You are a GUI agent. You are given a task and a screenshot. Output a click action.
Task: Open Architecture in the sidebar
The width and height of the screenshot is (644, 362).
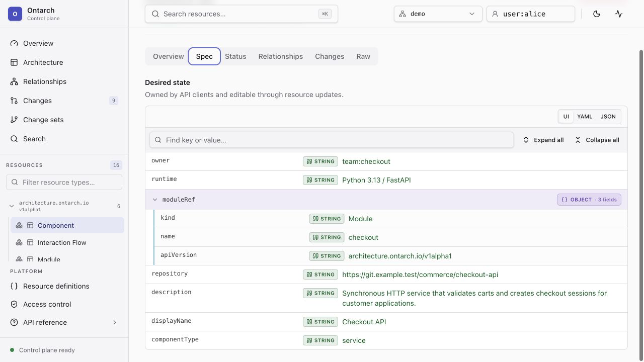coord(64,62)
